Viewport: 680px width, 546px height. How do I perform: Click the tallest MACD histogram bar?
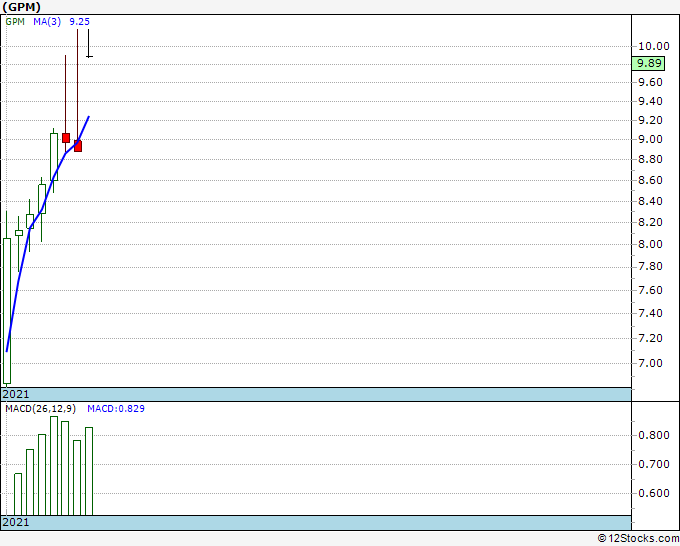coord(54,466)
